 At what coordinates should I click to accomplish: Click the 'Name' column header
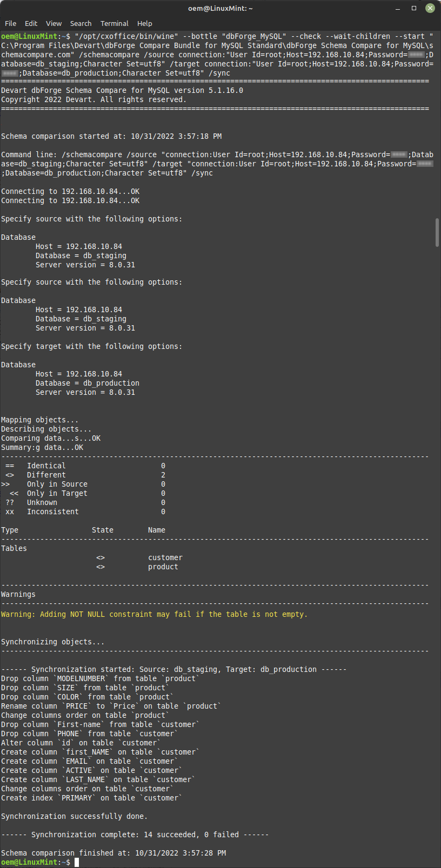[x=157, y=530]
